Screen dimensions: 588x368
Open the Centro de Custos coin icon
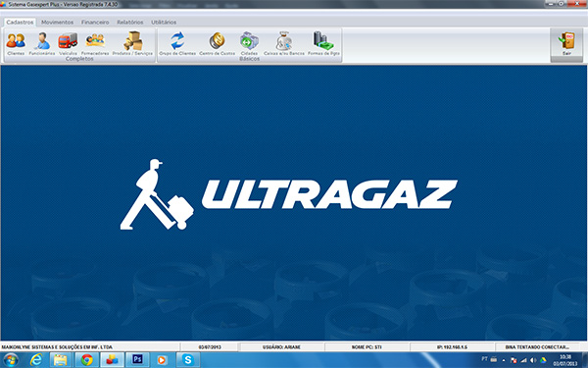point(218,43)
